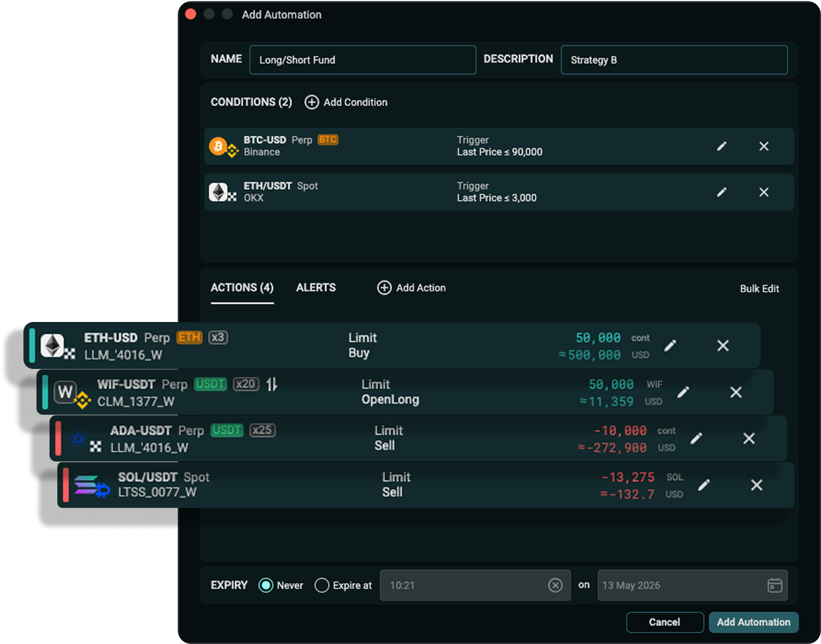Delete the ADA-USDT Limit Sell action
Screen dimensions: 821x644
click(749, 438)
